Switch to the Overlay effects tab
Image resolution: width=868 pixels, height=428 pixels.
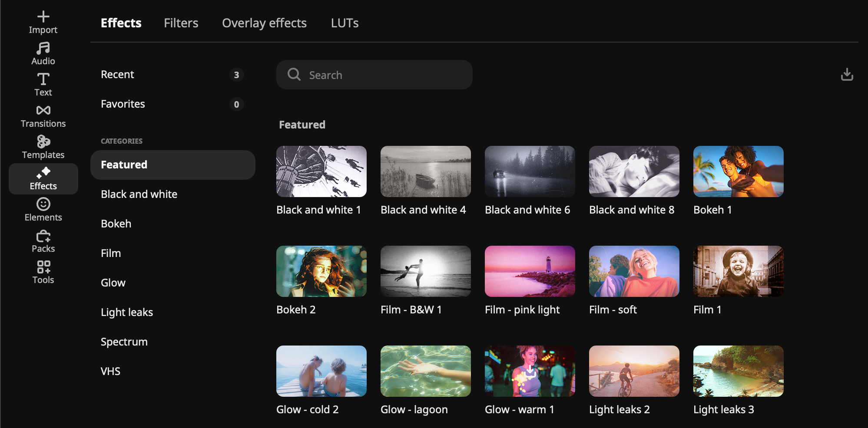[x=264, y=23]
